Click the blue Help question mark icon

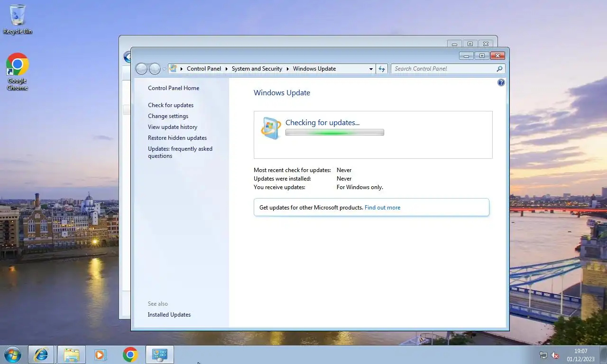click(501, 82)
